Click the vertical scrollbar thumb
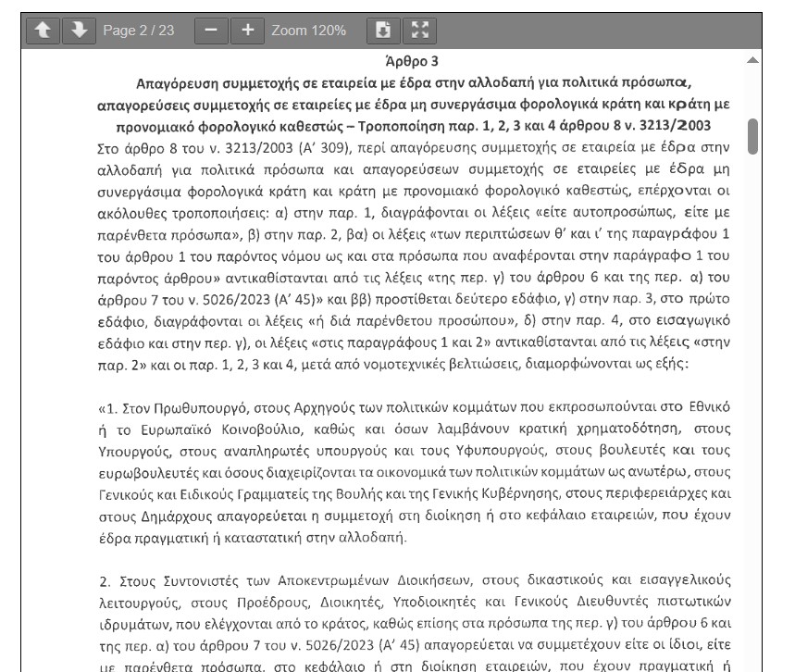The height and width of the screenshot is (672, 795). [x=752, y=136]
